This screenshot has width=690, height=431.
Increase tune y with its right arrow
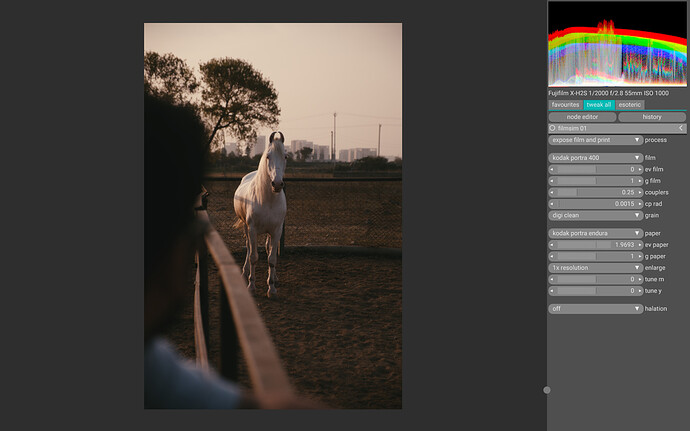point(640,291)
